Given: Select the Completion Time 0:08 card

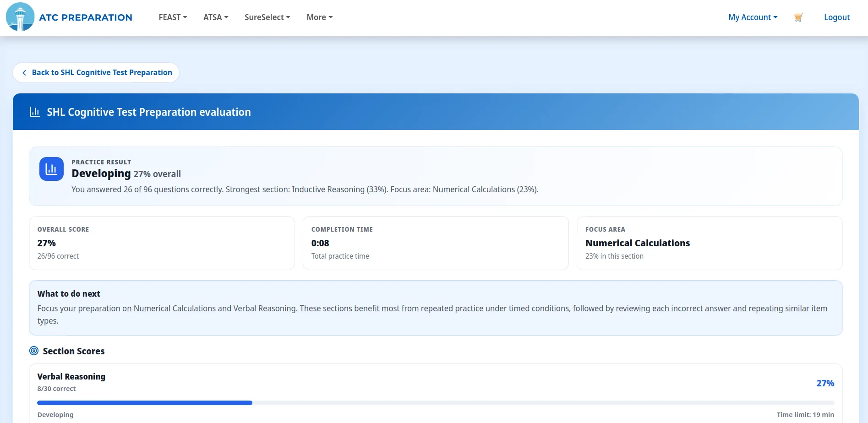Looking at the screenshot, I should click(x=436, y=243).
